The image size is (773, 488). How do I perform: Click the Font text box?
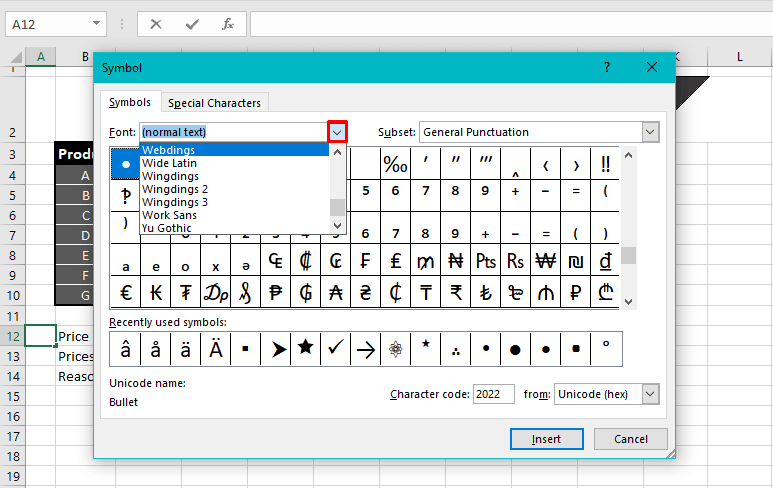234,132
